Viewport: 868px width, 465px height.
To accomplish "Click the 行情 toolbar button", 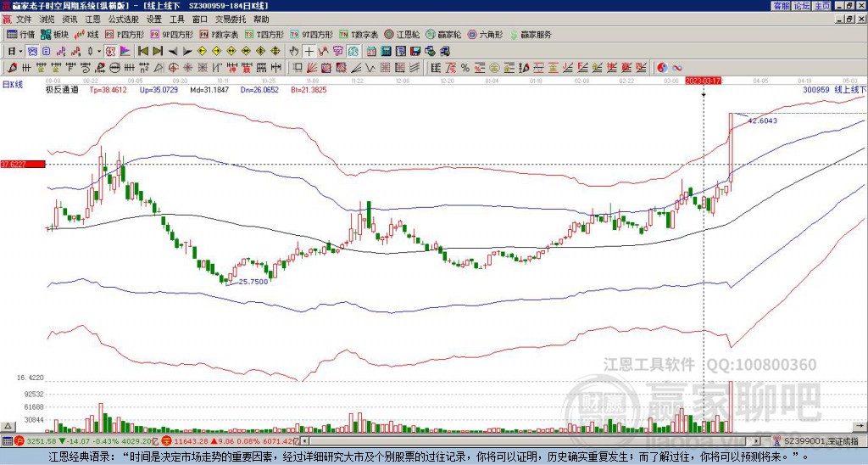I will [x=21, y=34].
